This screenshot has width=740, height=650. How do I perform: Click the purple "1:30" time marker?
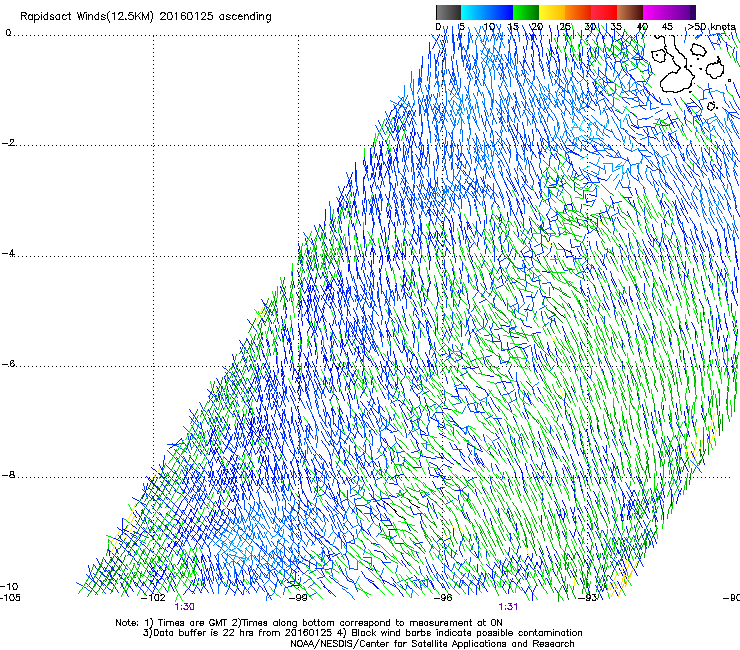pyautogui.click(x=185, y=607)
